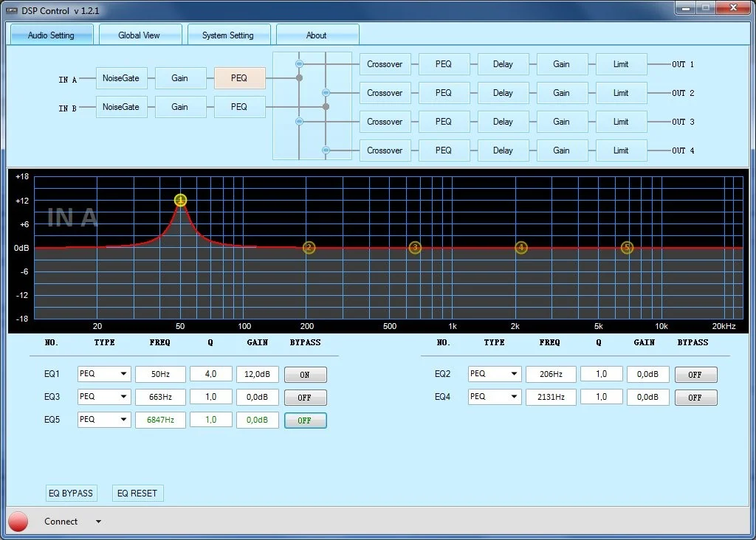Screen dimensions: 756x540
Task: Click IN B routing node for OUT 2
Action: click(326, 92)
